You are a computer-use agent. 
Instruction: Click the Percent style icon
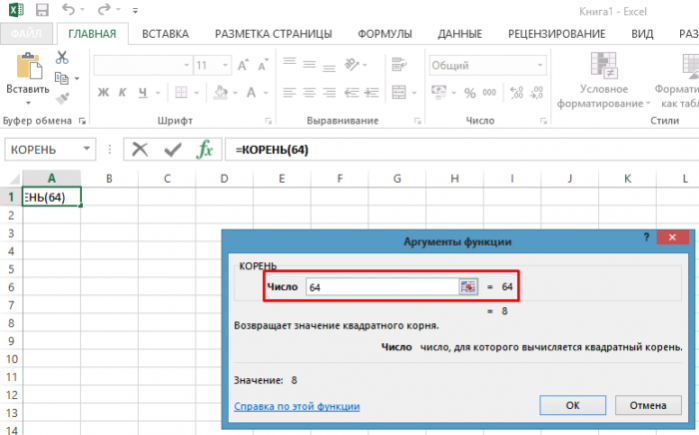pyautogui.click(x=469, y=93)
